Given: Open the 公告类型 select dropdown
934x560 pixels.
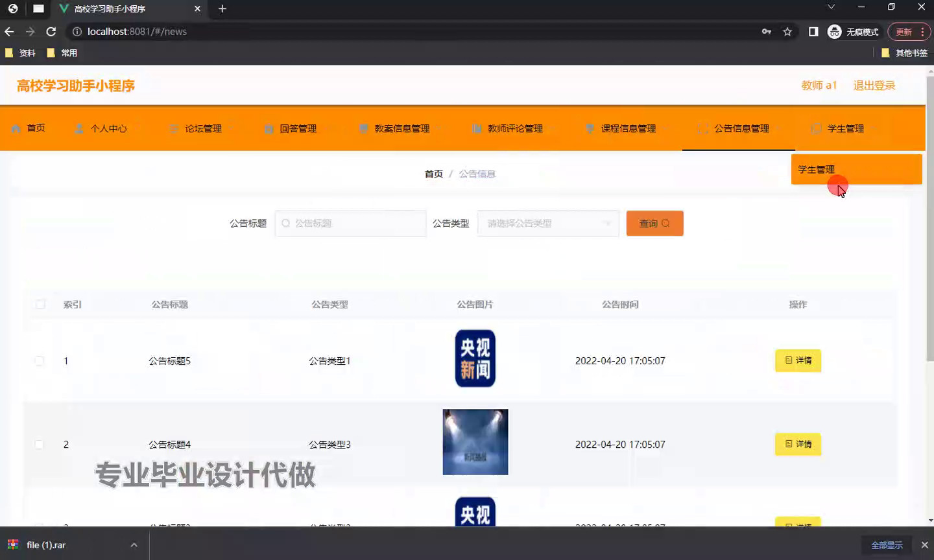Looking at the screenshot, I should [x=548, y=223].
